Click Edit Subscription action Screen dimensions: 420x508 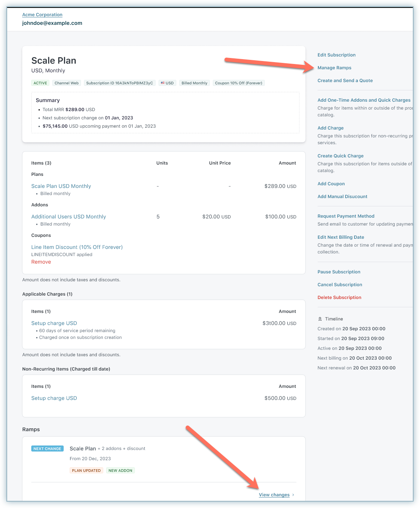tap(336, 55)
